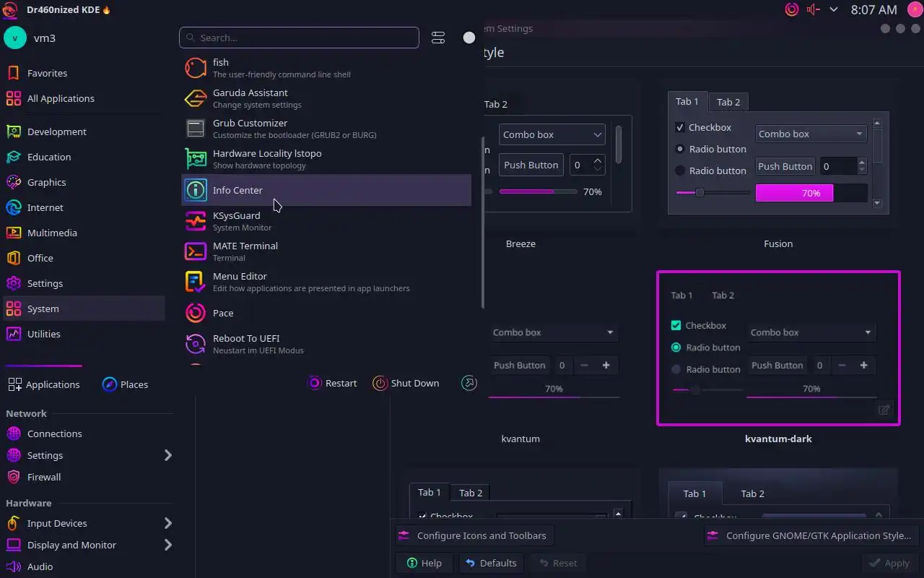
Task: Expand the Input Devices arrow
Action: point(168,523)
